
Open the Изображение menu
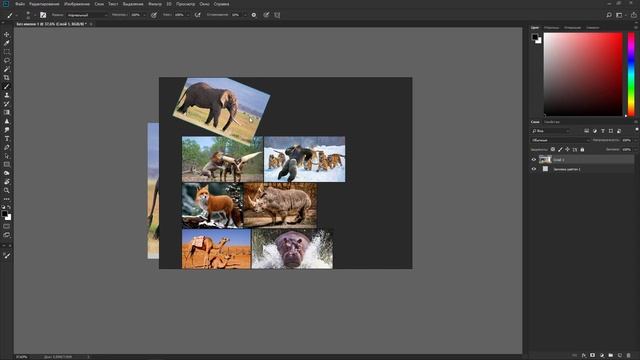(x=77, y=4)
